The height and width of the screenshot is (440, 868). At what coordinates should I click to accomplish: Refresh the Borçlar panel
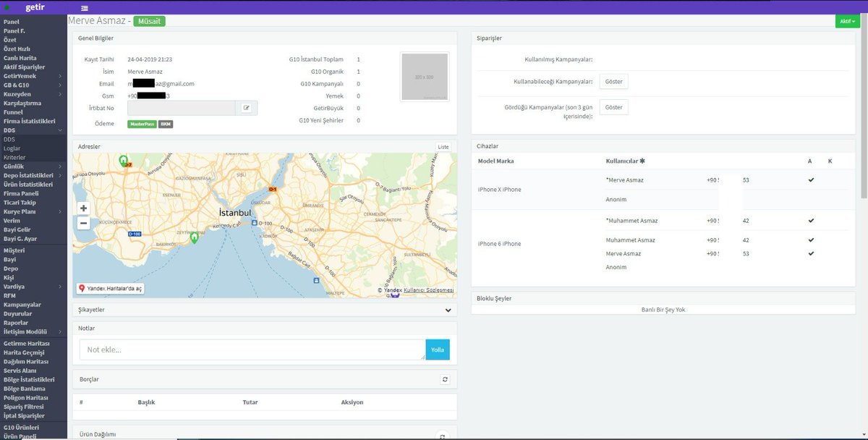[x=446, y=378]
